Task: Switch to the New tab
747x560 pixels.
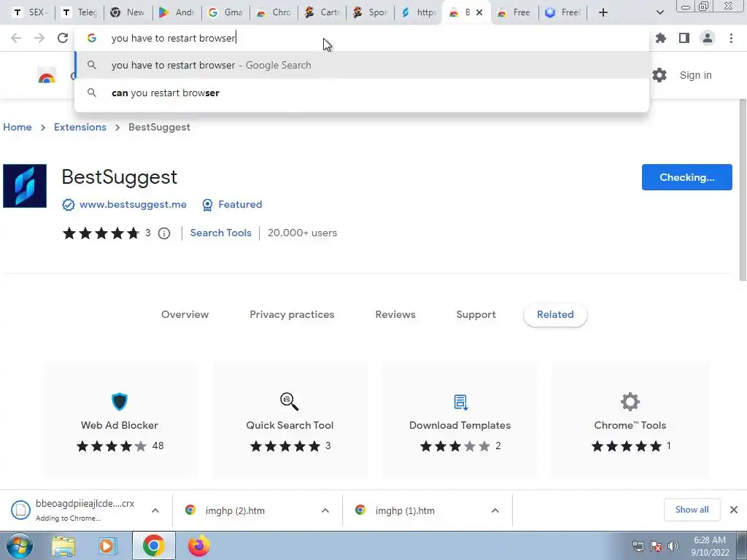Action: coord(128,12)
